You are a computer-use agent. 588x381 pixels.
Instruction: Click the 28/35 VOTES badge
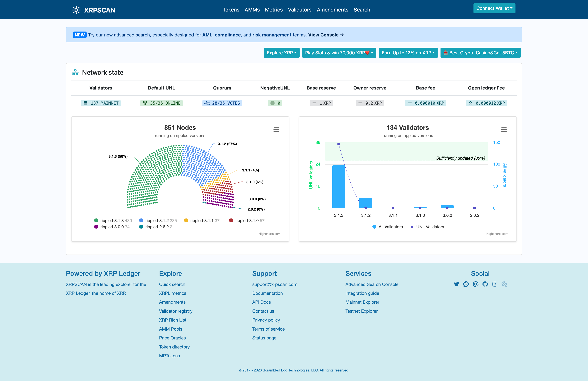(x=222, y=103)
